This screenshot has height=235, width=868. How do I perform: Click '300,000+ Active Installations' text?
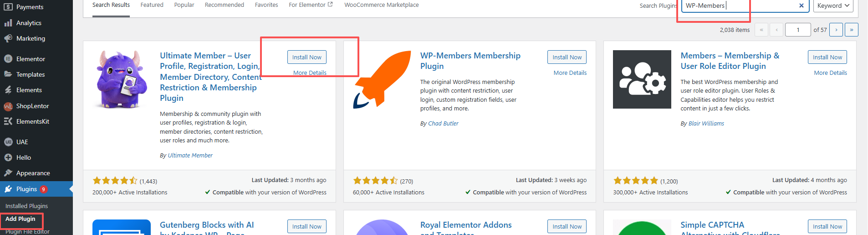(x=650, y=193)
